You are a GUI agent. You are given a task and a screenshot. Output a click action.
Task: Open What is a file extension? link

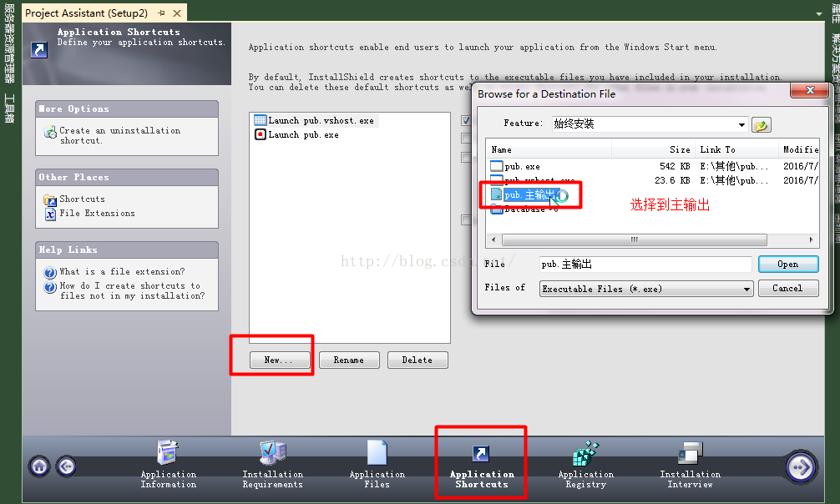tap(122, 271)
